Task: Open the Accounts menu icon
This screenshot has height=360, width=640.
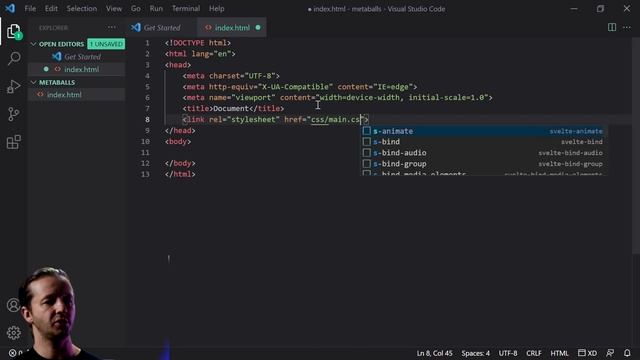Action: 13,305
